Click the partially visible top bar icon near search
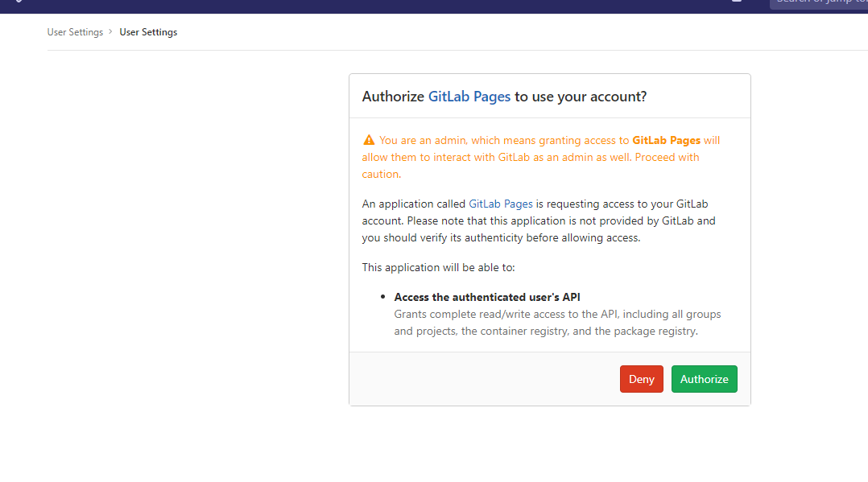 point(737,2)
